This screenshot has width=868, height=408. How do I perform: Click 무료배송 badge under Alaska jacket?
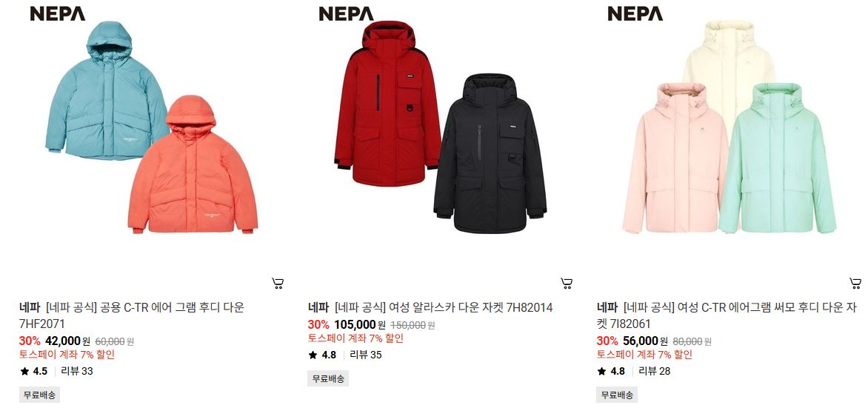click(328, 378)
